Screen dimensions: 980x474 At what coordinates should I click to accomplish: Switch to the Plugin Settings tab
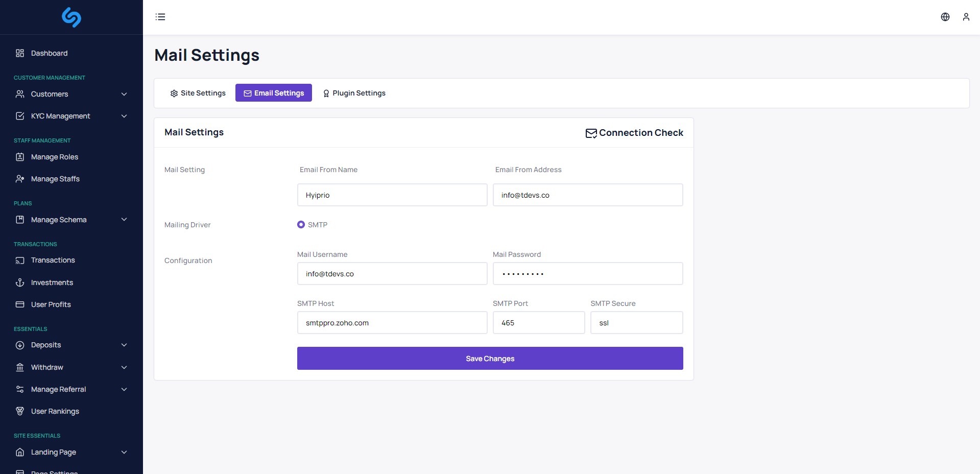354,93
